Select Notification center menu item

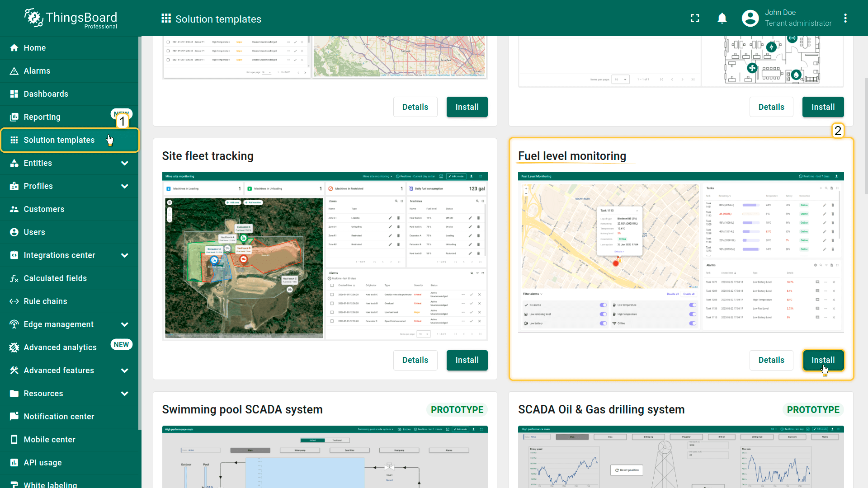point(59,417)
